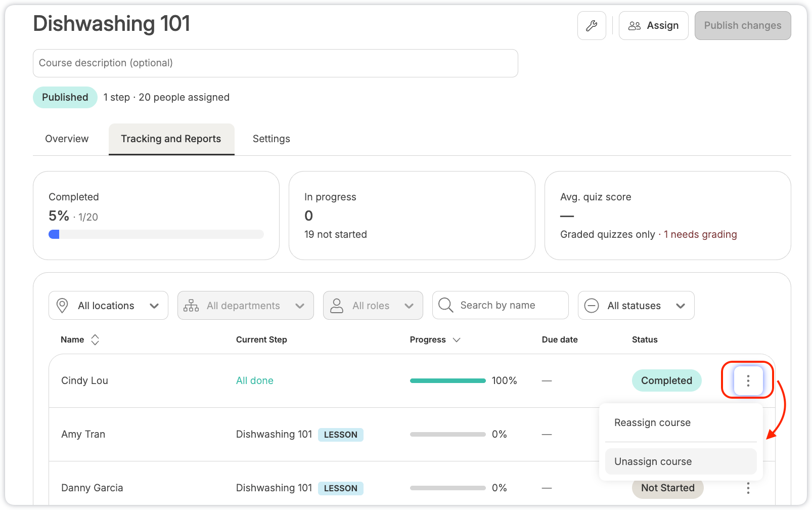
Task: Expand the All locations dropdown
Action: tap(108, 306)
